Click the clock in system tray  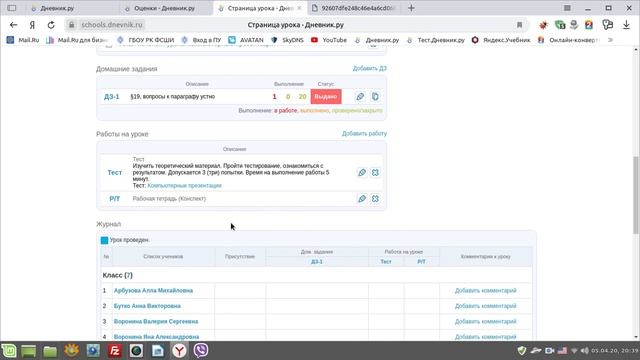tap(615, 351)
